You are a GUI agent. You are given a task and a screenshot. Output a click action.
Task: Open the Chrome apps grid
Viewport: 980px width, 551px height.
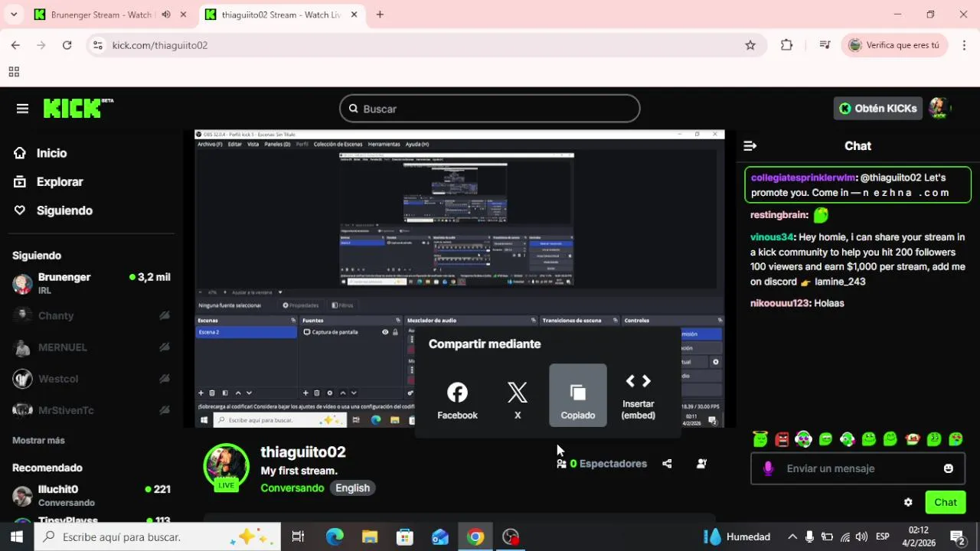click(14, 72)
